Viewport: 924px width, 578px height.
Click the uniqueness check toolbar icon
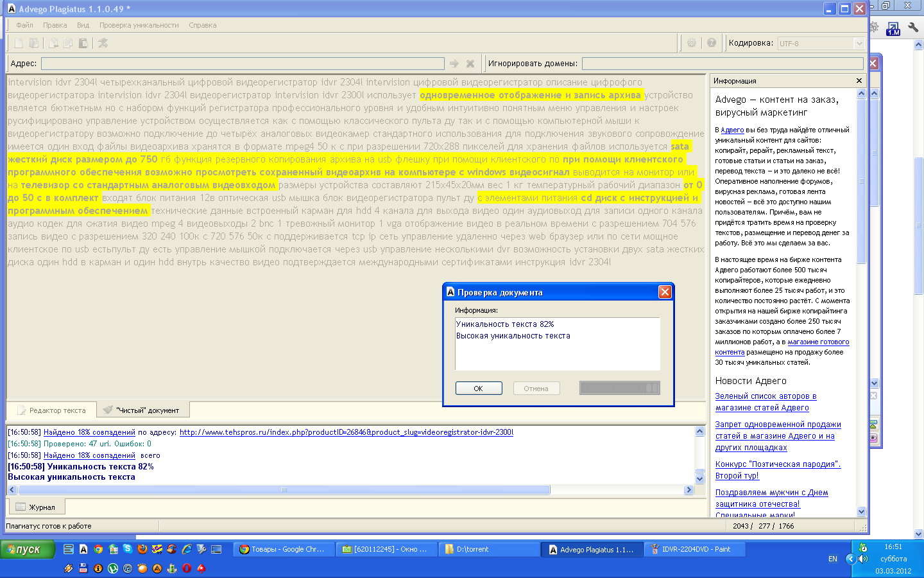tap(103, 43)
